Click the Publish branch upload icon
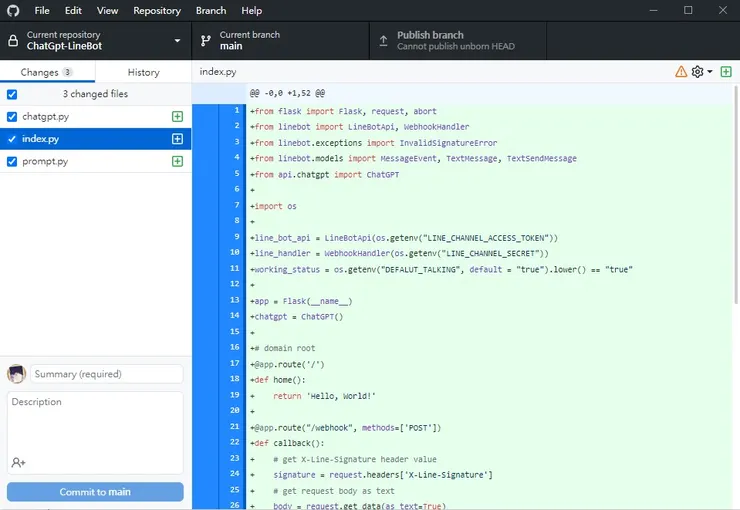The image size is (740, 510). click(x=383, y=41)
